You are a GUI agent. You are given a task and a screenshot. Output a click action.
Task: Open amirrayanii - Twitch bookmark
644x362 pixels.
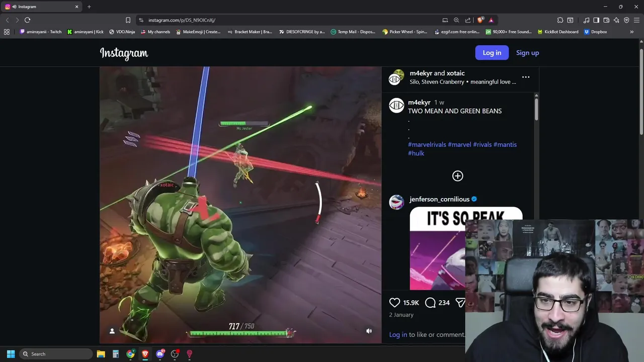click(40, 32)
